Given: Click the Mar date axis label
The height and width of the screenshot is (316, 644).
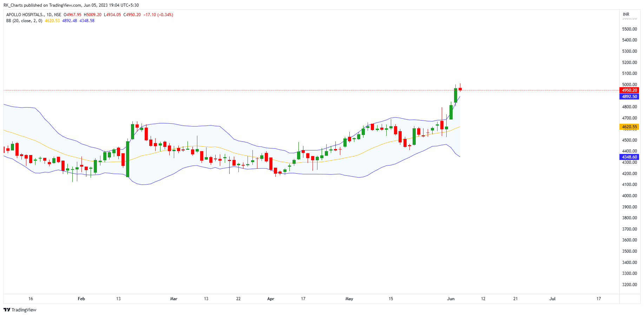Looking at the screenshot, I should (x=173, y=299).
